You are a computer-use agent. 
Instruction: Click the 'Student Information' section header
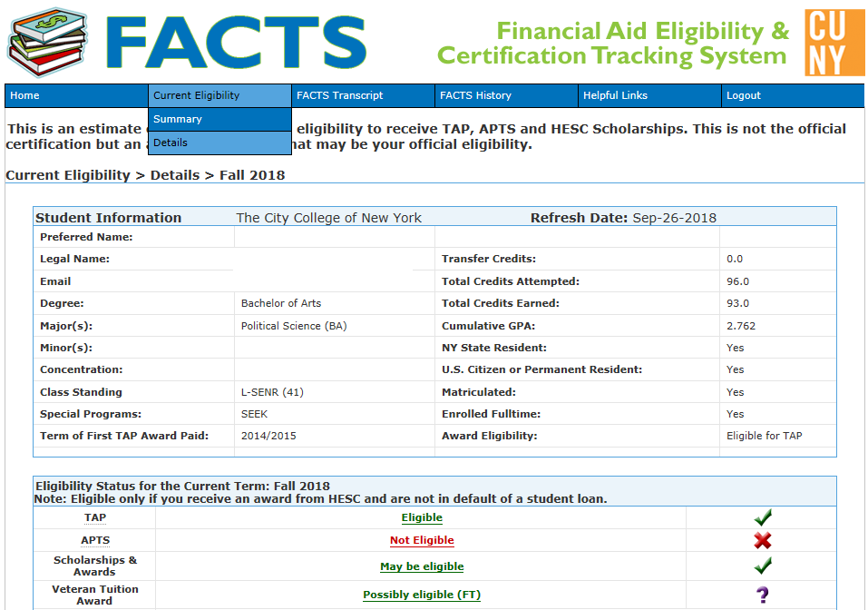(x=109, y=218)
